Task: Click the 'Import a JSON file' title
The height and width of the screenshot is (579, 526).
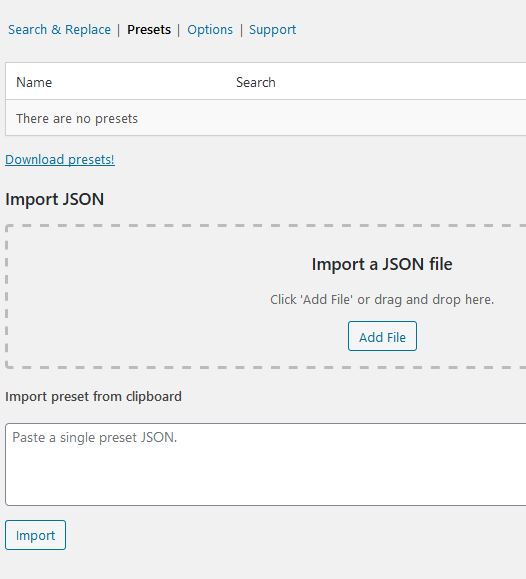Action: [382, 264]
